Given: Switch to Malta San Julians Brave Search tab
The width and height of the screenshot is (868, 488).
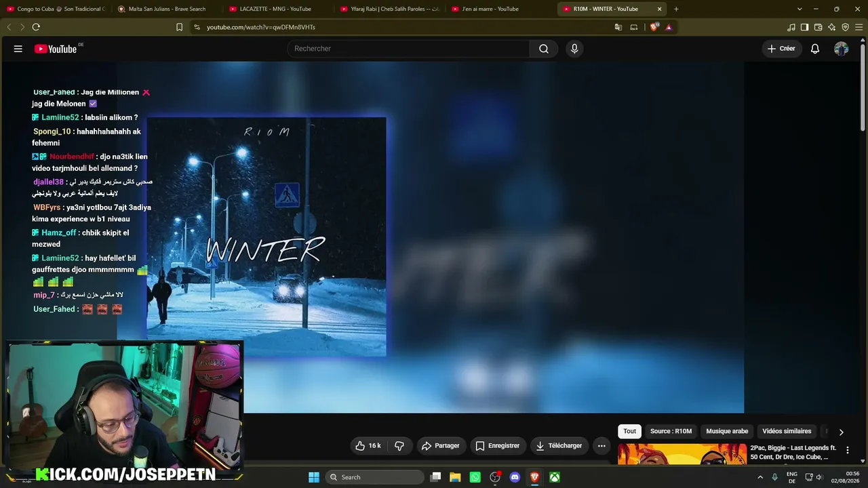Looking at the screenshot, I should 167,9.
